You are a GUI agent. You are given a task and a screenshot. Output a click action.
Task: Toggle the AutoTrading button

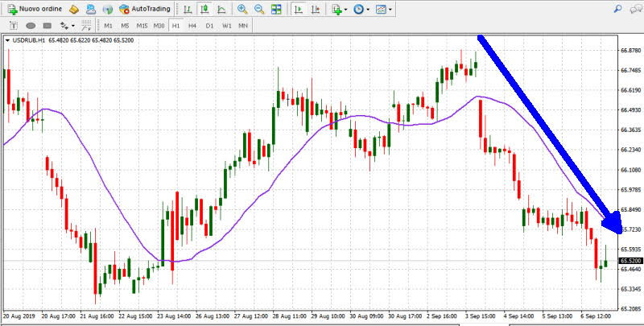tap(144, 10)
